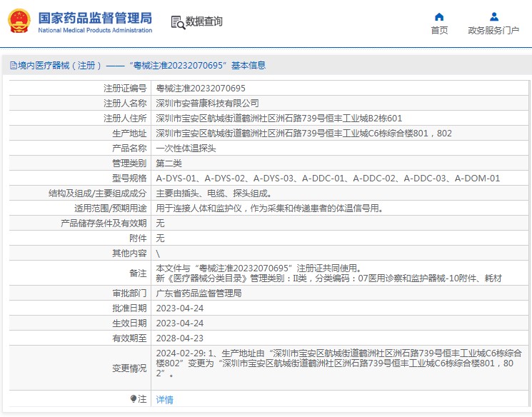Click 审批部门 label
The width and height of the screenshot is (532, 417).
[129, 293]
